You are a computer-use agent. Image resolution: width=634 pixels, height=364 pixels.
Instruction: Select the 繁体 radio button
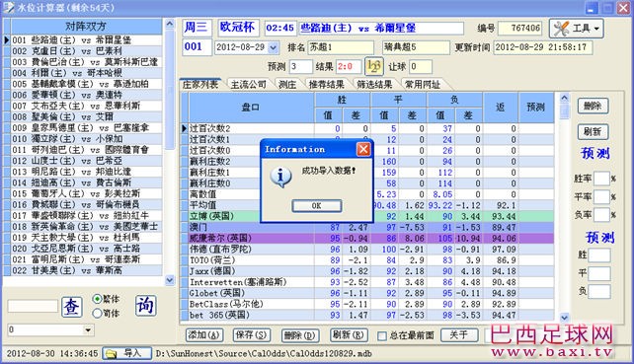pyautogui.click(x=97, y=299)
